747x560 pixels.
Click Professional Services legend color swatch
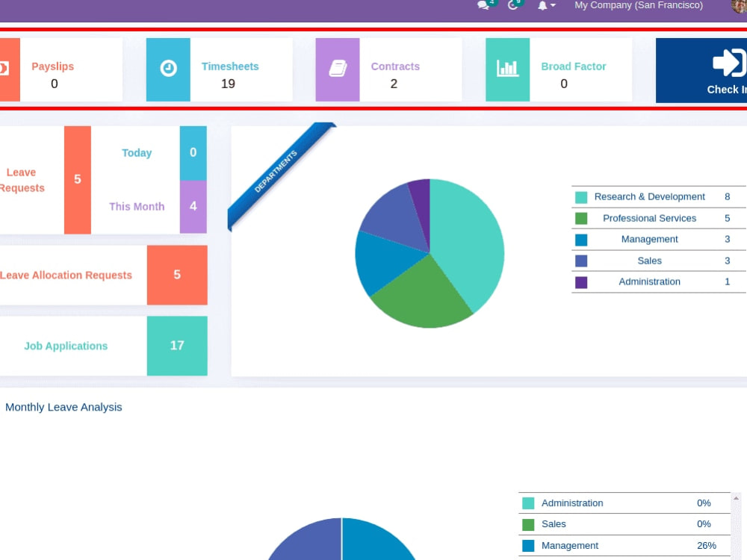click(x=581, y=219)
